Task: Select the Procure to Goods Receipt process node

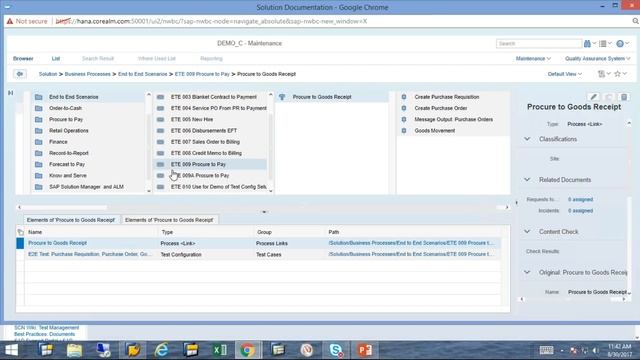Action: coord(322,97)
